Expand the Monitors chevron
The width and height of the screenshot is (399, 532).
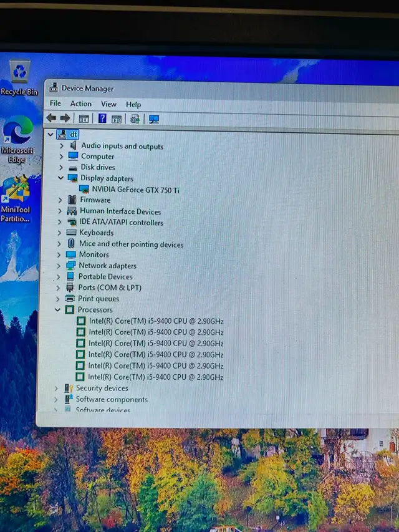[59, 254]
